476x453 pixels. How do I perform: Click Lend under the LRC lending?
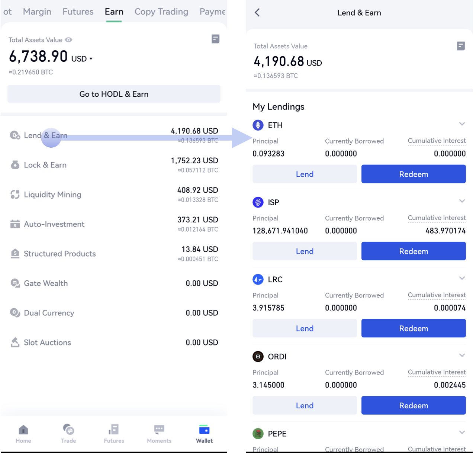click(x=305, y=328)
